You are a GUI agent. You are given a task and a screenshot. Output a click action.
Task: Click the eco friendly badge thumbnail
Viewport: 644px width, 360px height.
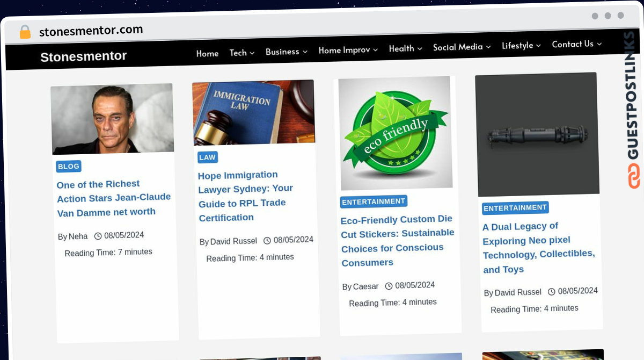395,133
